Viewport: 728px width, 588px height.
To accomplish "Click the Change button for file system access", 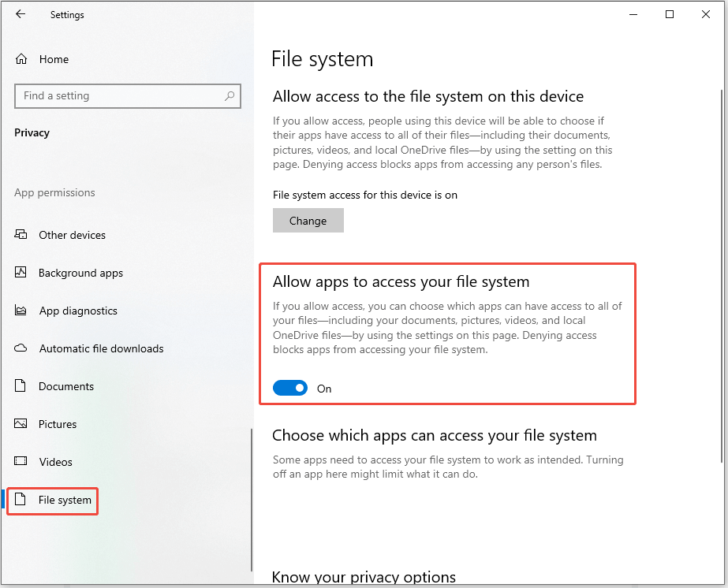I will (308, 220).
